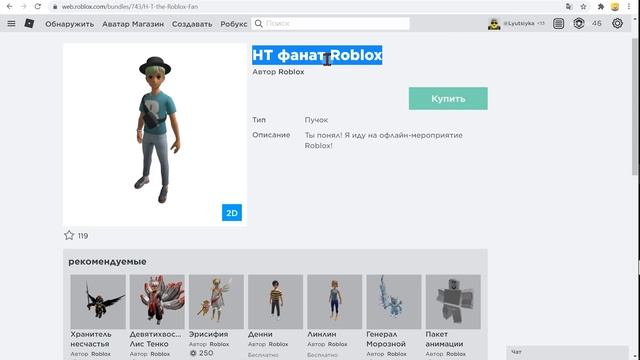Click the 3D avatar preview image
The width and height of the screenshot is (640, 360).
(155, 135)
